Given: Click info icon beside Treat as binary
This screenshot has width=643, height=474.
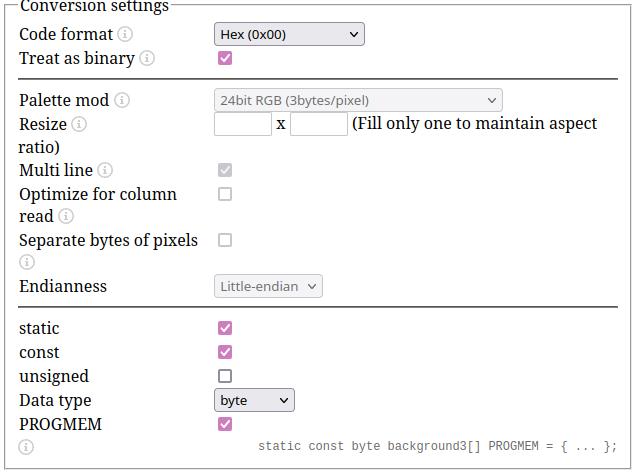Looking at the screenshot, I should (147, 58).
